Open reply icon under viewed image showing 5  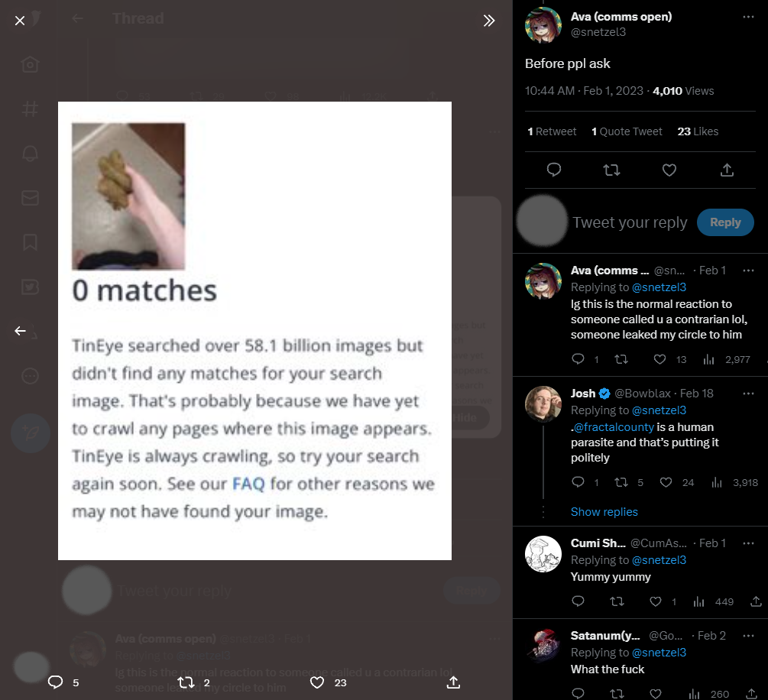(55, 682)
